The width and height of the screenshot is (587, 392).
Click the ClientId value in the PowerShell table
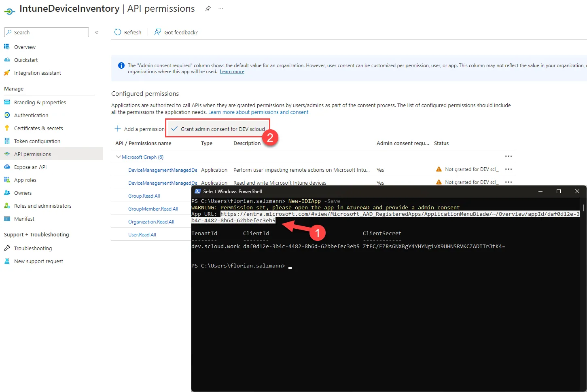(x=301, y=247)
